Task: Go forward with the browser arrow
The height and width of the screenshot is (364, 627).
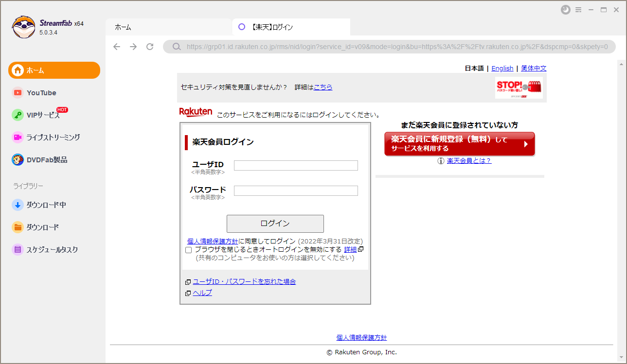Action: (x=133, y=47)
